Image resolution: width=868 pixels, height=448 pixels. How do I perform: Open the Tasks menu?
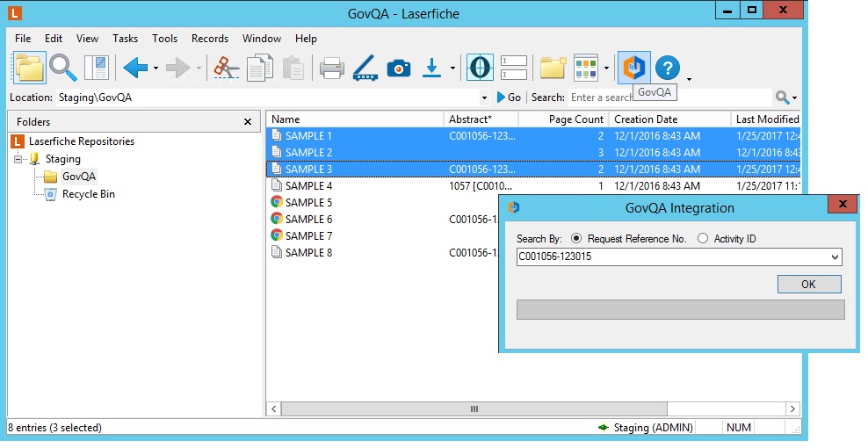[x=125, y=38]
